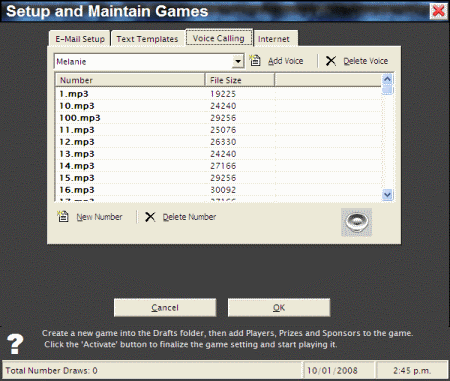Screen dimensions: 450x381
Task: Click the Delete Number X icon
Action: pyautogui.click(x=150, y=217)
